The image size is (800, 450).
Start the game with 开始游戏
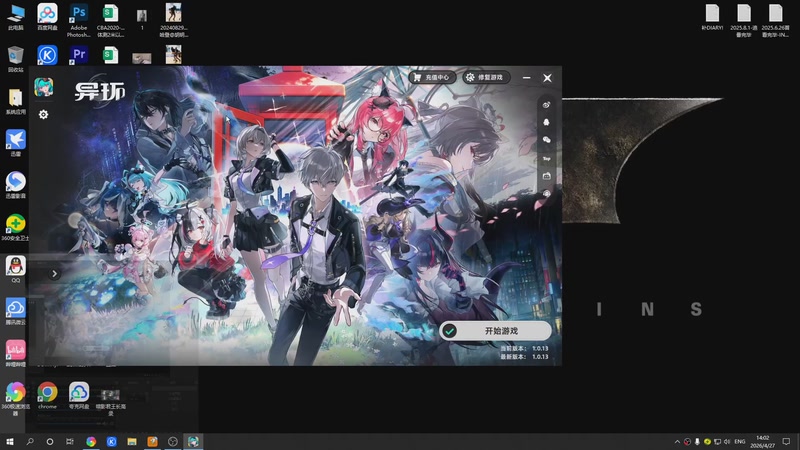pyautogui.click(x=495, y=331)
